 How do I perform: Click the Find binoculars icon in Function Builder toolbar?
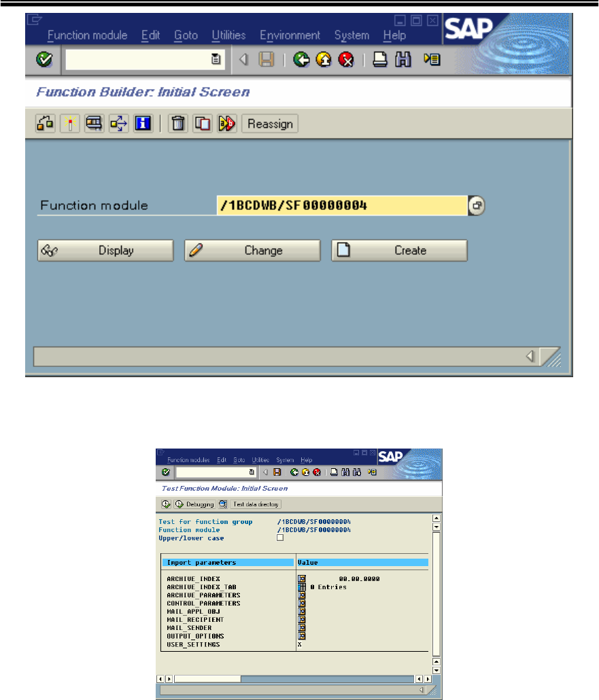click(x=403, y=59)
